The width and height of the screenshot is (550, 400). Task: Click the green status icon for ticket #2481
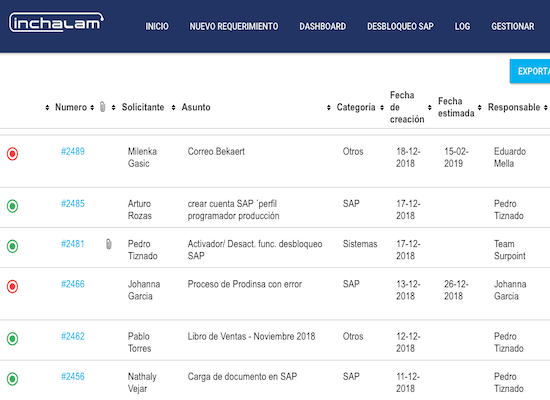click(12, 246)
